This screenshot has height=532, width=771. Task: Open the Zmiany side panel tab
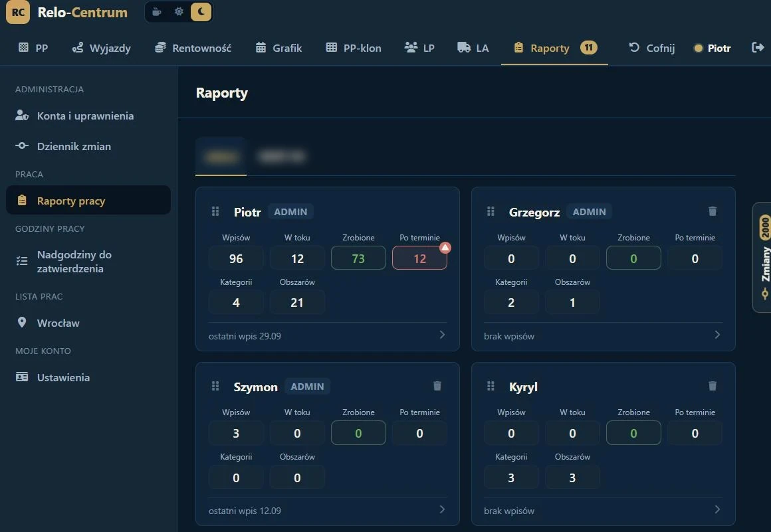(762, 257)
